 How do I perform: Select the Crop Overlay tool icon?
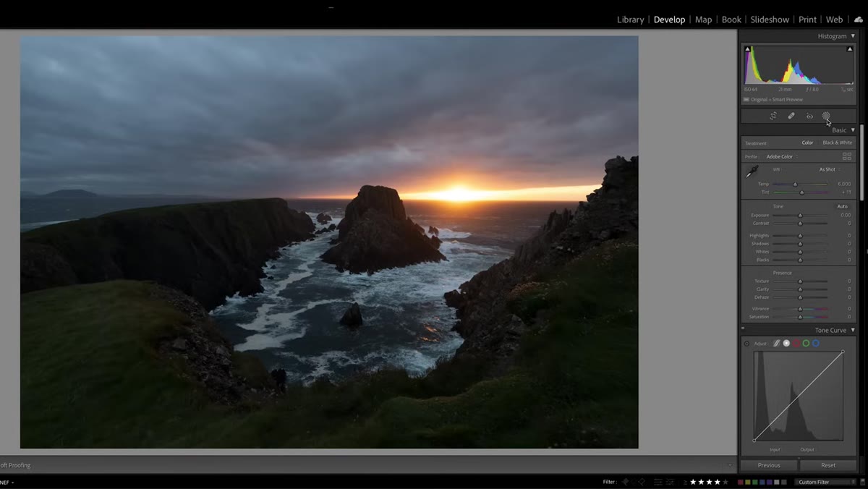pos(773,116)
